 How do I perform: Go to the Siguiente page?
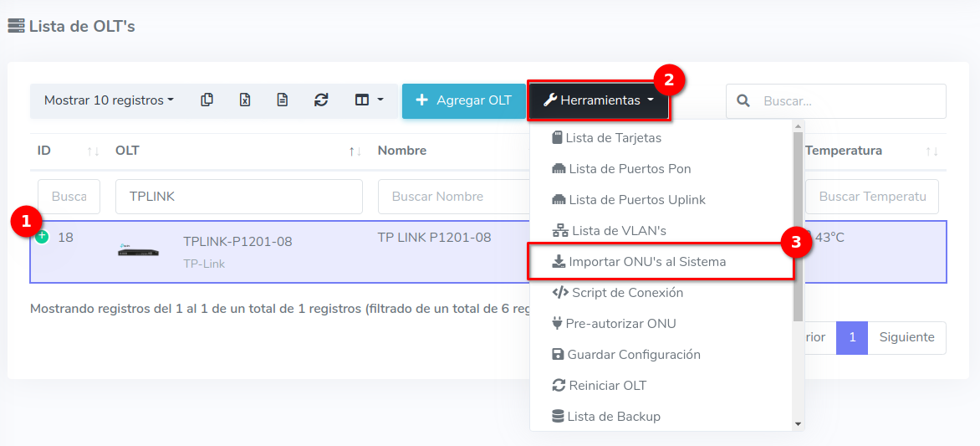[x=906, y=338]
